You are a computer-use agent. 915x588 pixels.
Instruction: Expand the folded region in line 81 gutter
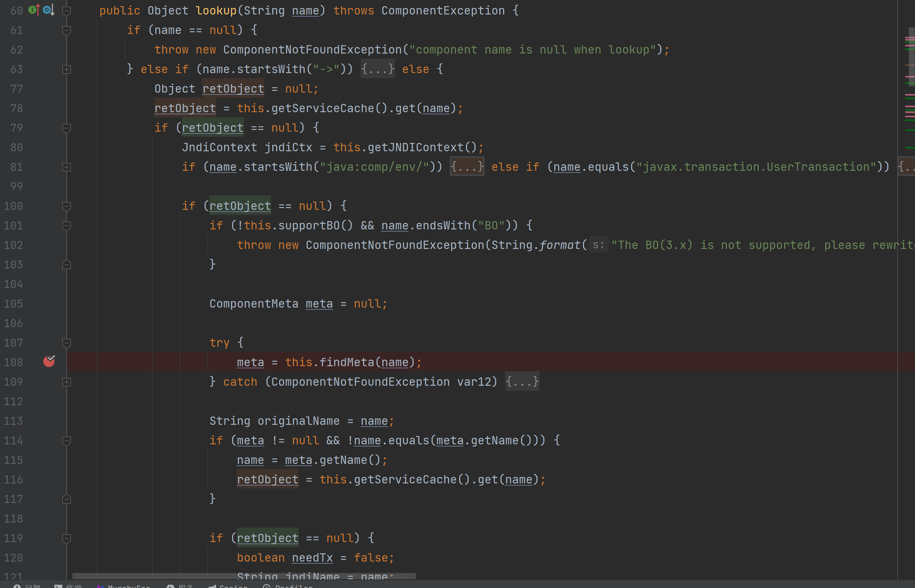67,167
